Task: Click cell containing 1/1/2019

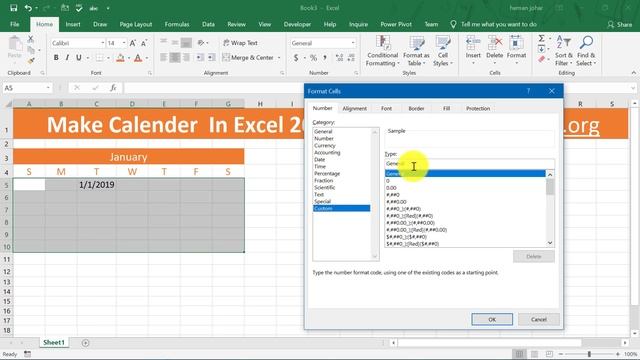Action: [x=96, y=184]
